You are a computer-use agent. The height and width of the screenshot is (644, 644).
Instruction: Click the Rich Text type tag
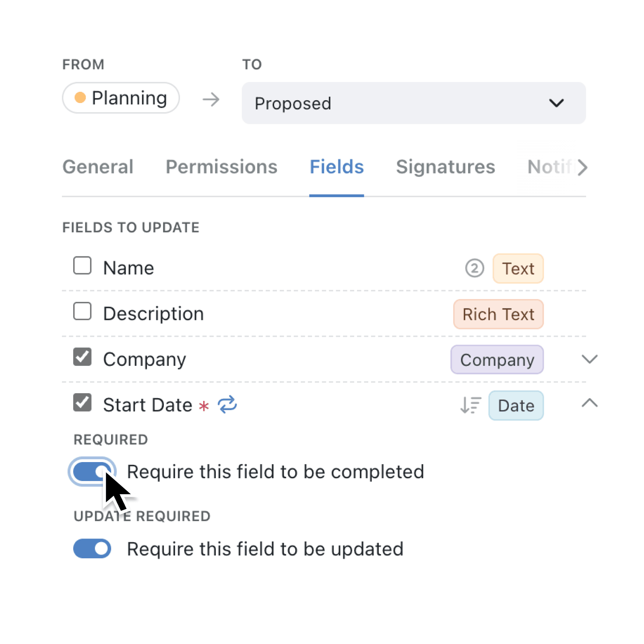(x=498, y=314)
